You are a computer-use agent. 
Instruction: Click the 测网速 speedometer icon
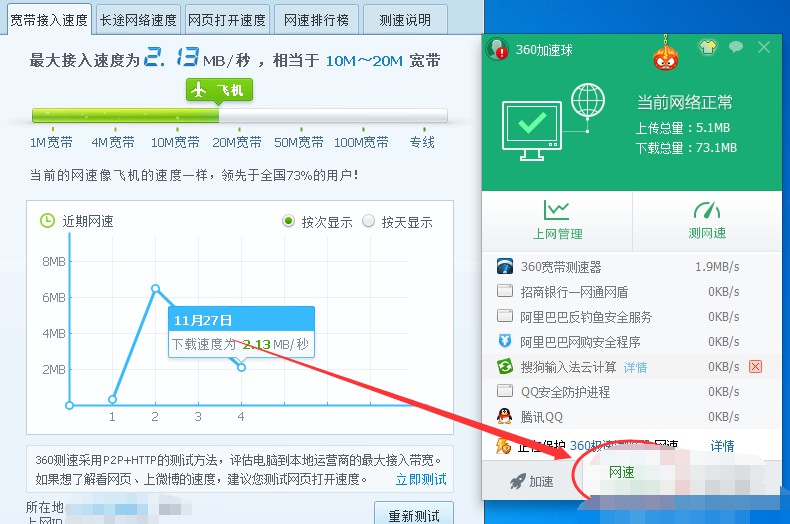click(x=707, y=210)
